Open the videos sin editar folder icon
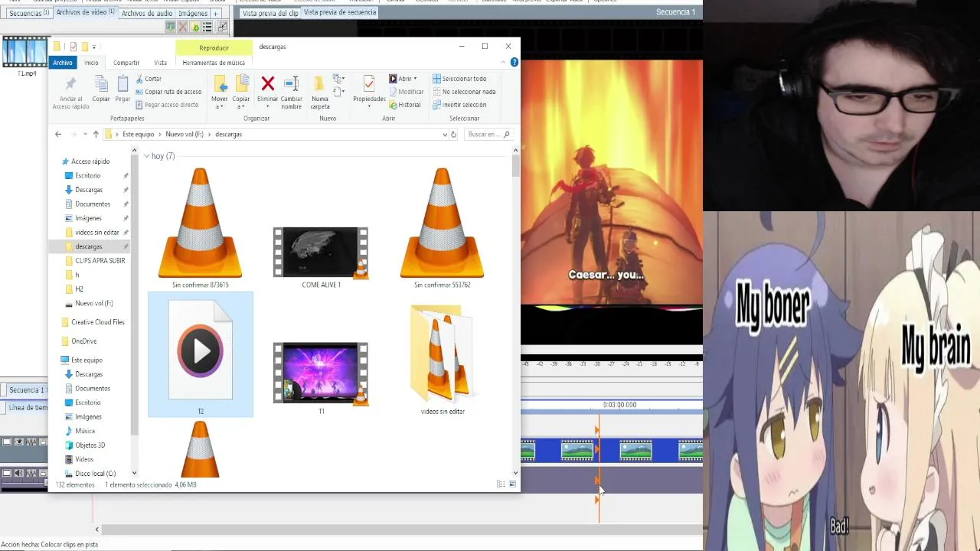This screenshot has height=551, width=980. coord(442,353)
